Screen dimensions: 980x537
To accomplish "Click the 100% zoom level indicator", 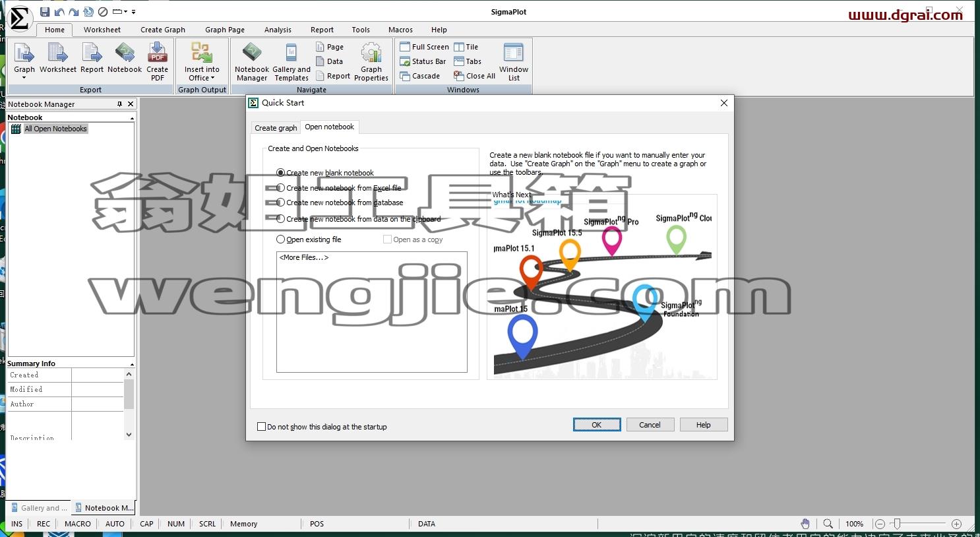I will pos(855,524).
